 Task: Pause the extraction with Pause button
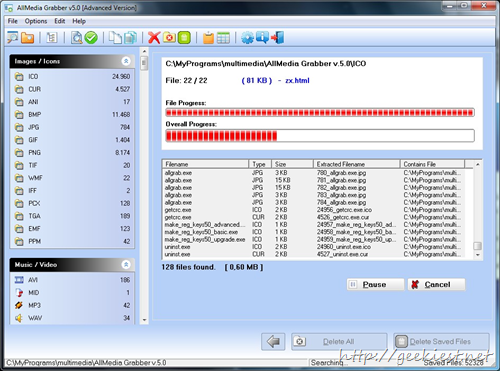375,285
